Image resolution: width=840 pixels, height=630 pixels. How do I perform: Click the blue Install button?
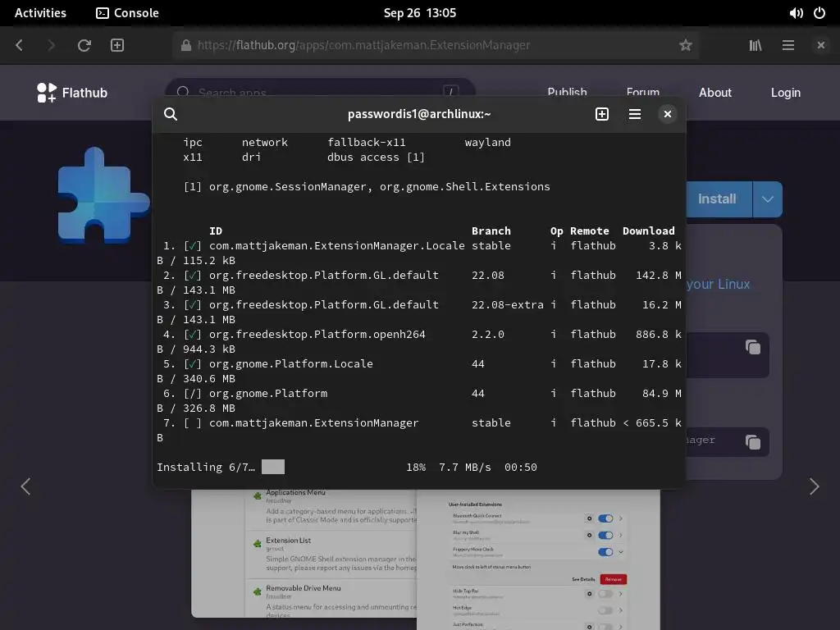(x=719, y=199)
